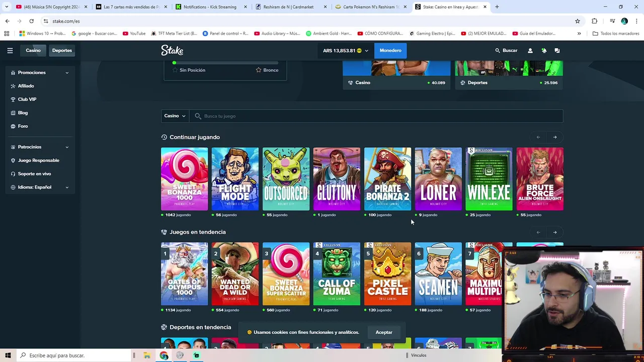
Task: Switch to Reshiram de N Cardmarket tab
Action: [x=292, y=7]
